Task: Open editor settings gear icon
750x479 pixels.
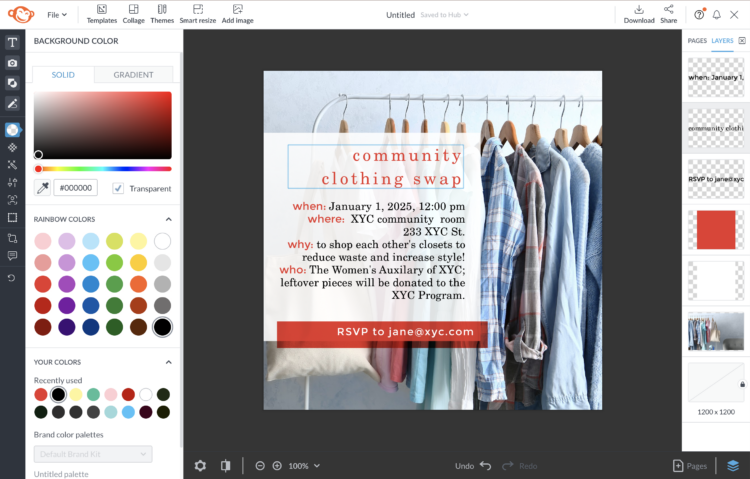Action: [200, 466]
